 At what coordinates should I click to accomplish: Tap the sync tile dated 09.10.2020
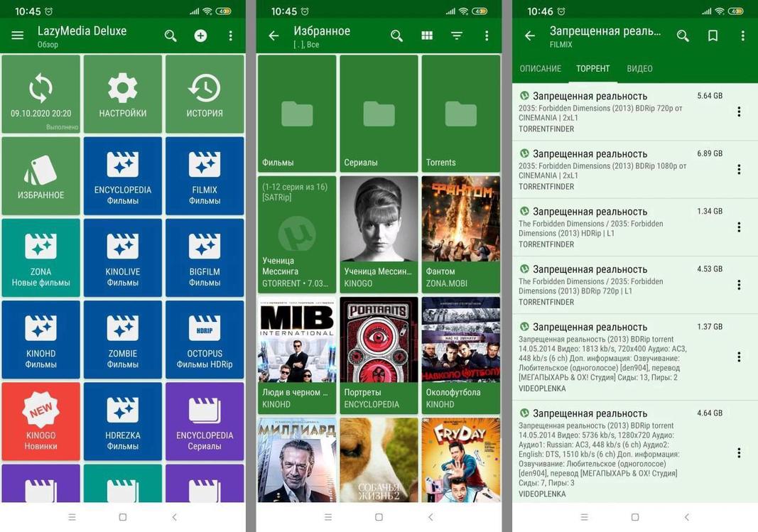pos(40,93)
